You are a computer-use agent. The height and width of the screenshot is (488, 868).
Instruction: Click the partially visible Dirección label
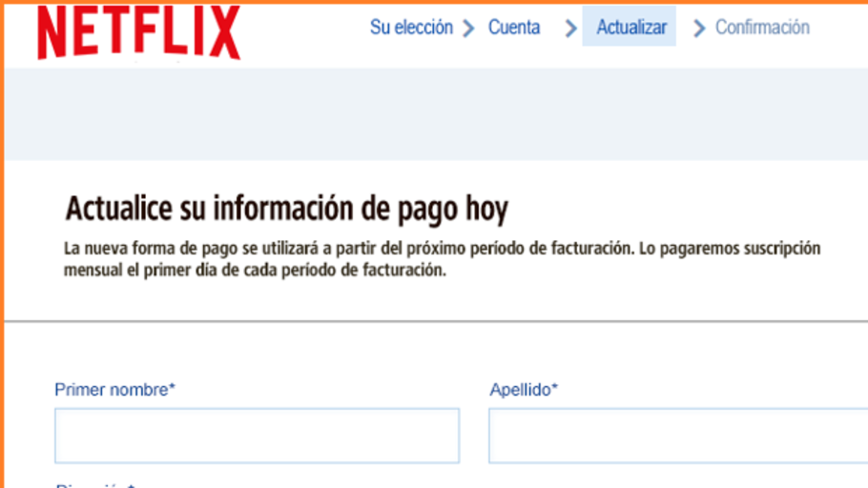(x=91, y=485)
